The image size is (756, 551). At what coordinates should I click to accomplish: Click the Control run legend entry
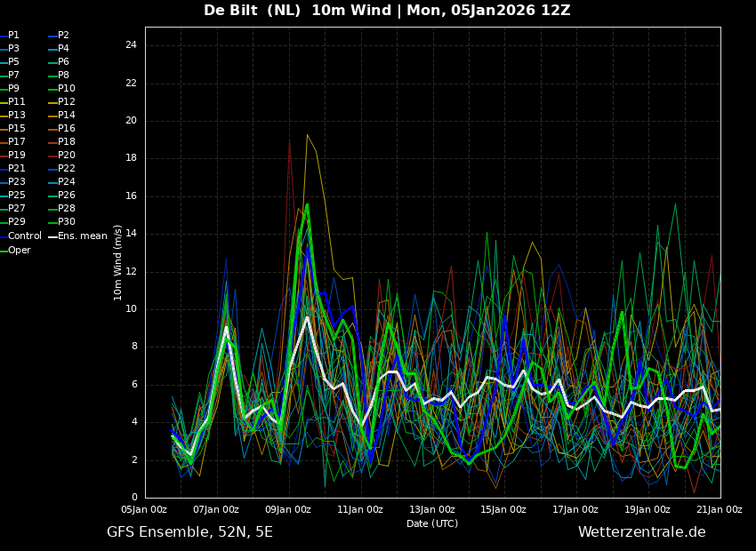tap(20, 236)
